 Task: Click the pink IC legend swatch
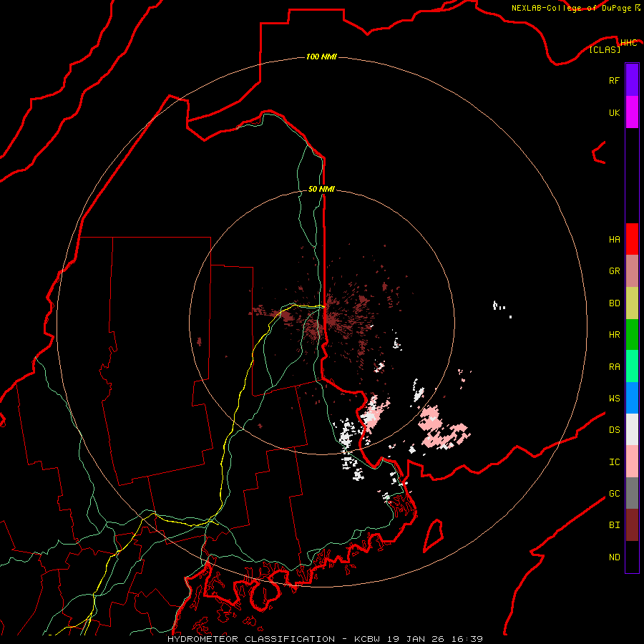click(x=632, y=462)
